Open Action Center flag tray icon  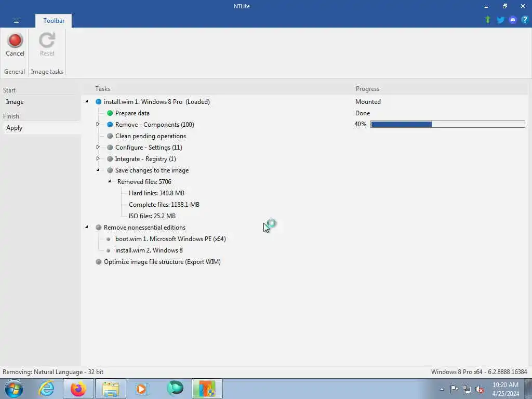pos(454,389)
